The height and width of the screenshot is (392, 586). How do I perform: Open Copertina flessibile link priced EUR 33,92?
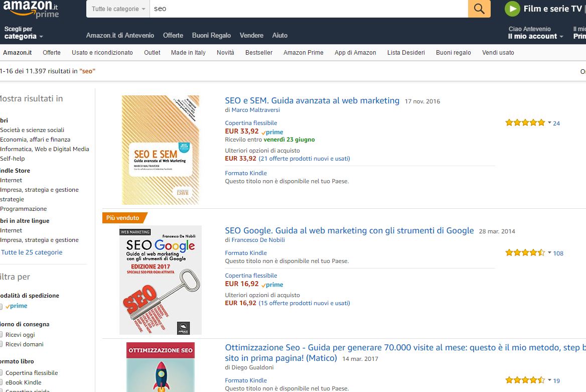click(x=251, y=123)
